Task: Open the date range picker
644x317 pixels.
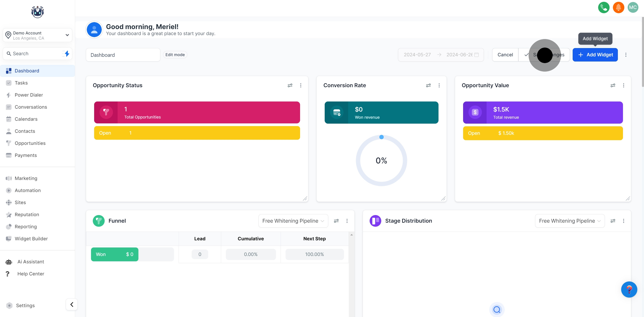Action: tap(441, 55)
